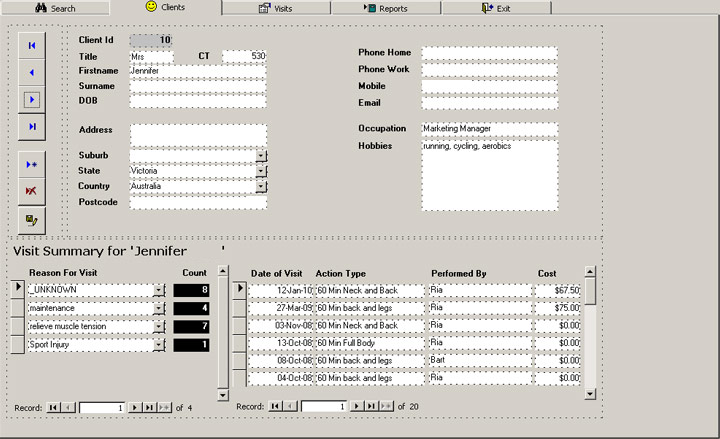The height and width of the screenshot is (439, 720).
Task: Delete client record red X button
Action: [32, 191]
